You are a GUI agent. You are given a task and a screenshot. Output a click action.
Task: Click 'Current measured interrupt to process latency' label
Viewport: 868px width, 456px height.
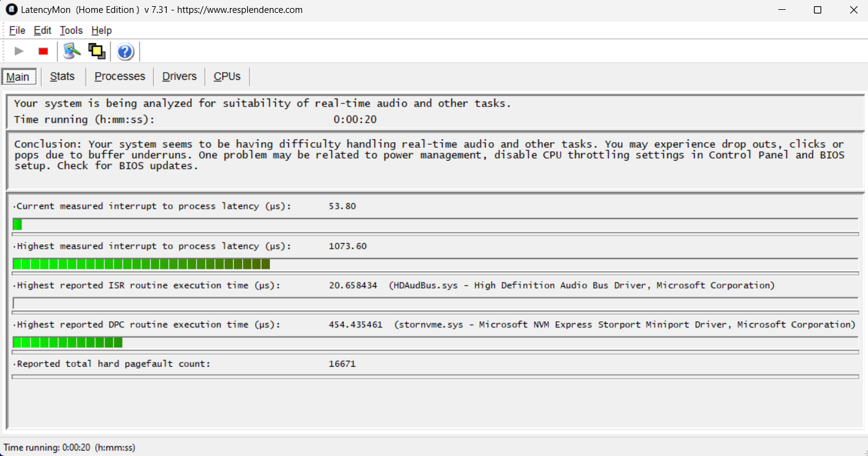pos(154,206)
